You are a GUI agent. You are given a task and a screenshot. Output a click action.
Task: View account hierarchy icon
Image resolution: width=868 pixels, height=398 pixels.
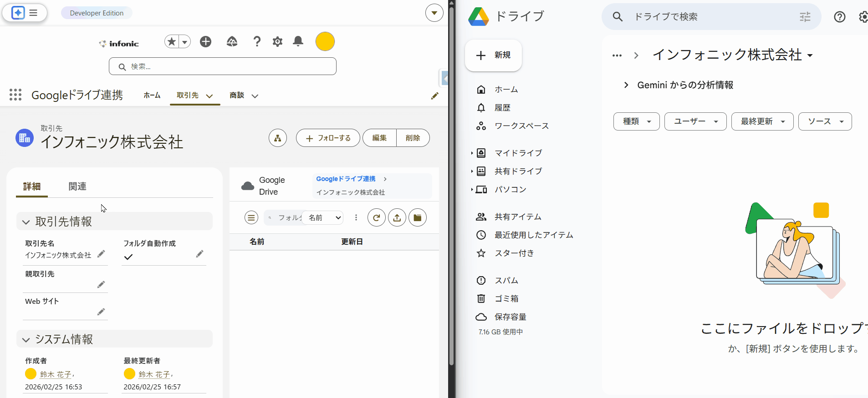pos(278,138)
